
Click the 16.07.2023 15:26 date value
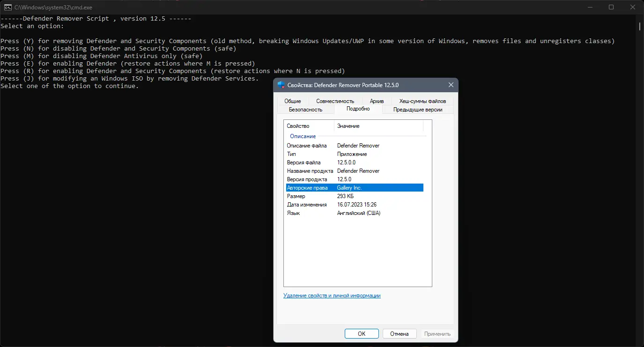357,205
